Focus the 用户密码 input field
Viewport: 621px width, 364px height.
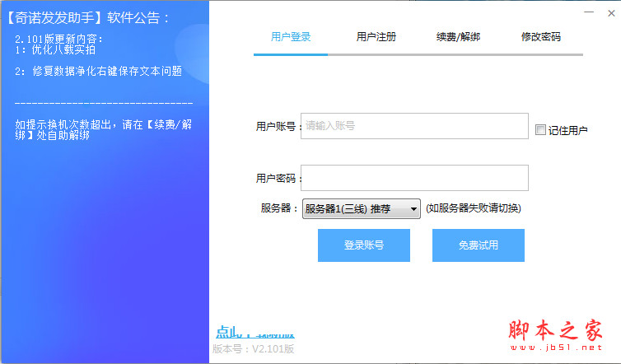pyautogui.click(x=414, y=178)
